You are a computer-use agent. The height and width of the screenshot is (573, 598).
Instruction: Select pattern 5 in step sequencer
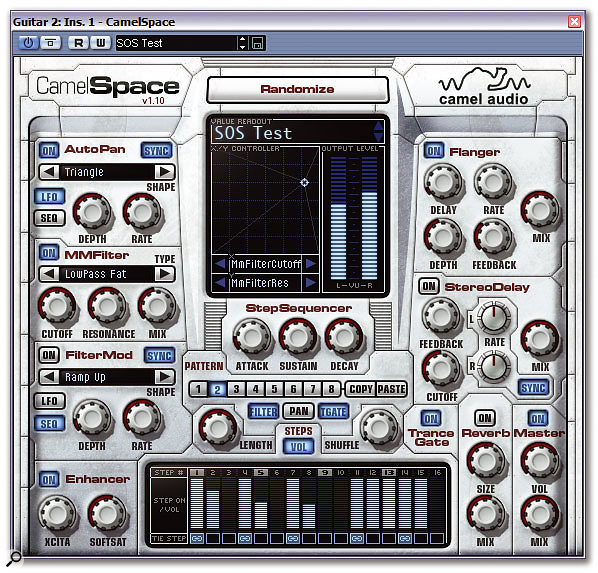coord(275,389)
